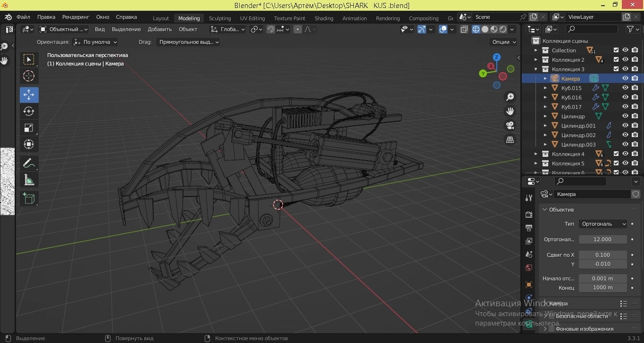This screenshot has width=644, height=343.
Task: Select the 3D Cursor tool
Action: click(29, 76)
